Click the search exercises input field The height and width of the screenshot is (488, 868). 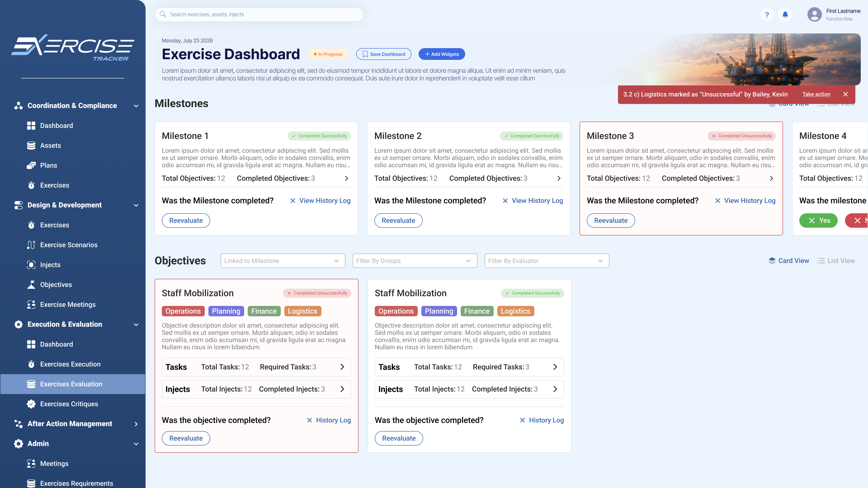[x=259, y=14]
